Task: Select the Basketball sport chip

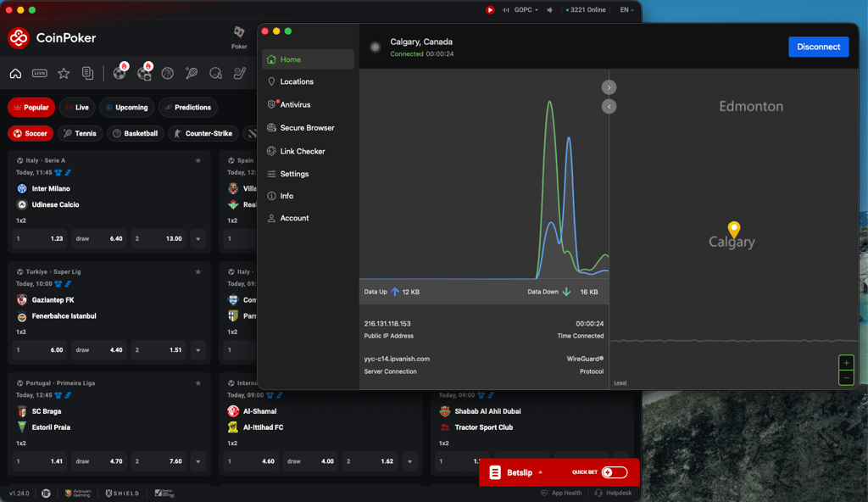Action: (x=135, y=133)
